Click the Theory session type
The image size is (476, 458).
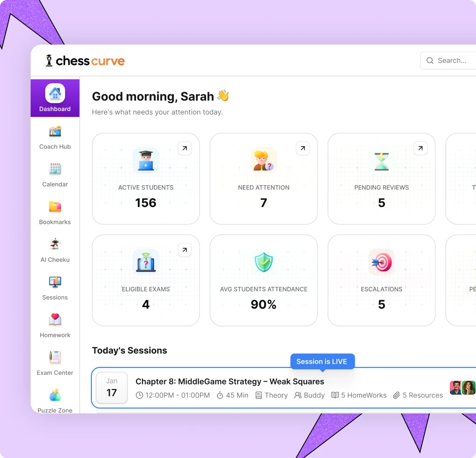(x=271, y=395)
